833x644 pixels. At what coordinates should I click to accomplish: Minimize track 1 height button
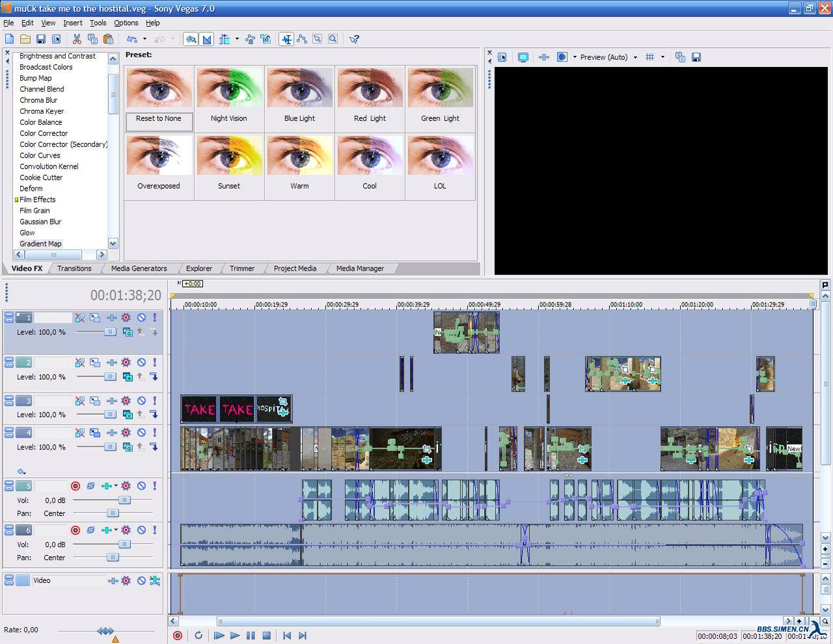9,315
